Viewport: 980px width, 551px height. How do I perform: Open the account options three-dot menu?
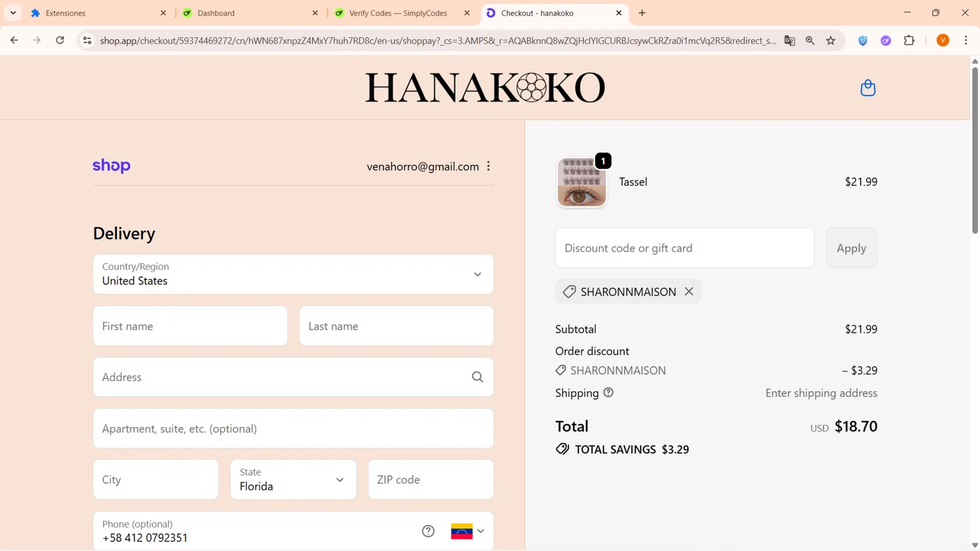[x=489, y=166]
